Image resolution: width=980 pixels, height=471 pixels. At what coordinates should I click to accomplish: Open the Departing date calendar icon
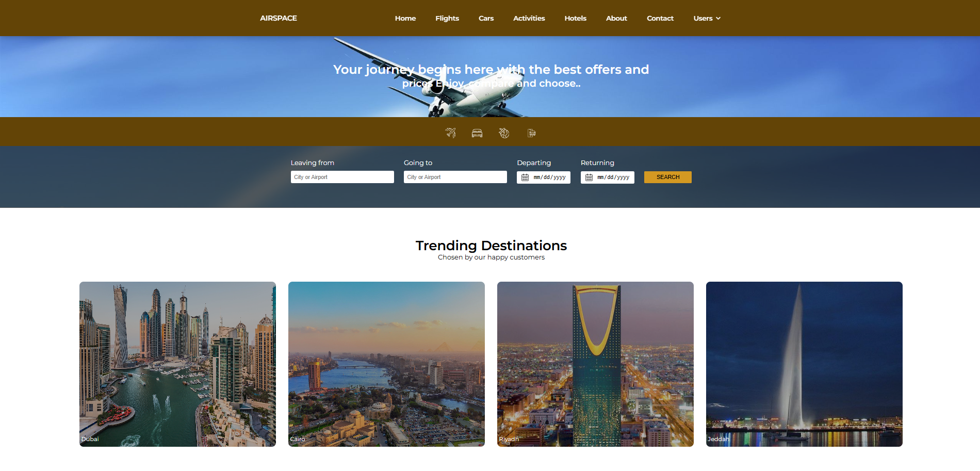(525, 177)
